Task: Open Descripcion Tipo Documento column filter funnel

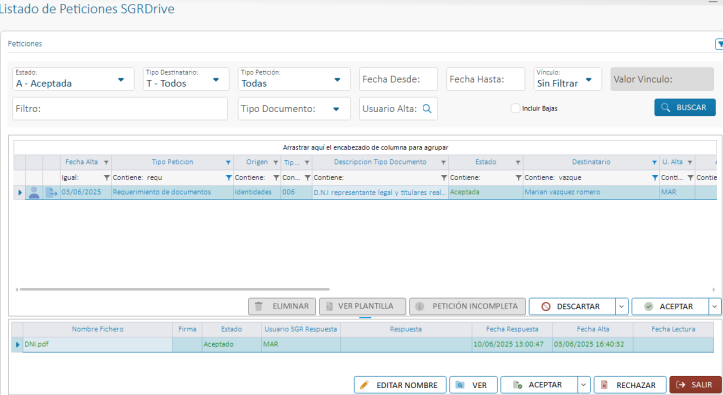Action: [443, 162]
